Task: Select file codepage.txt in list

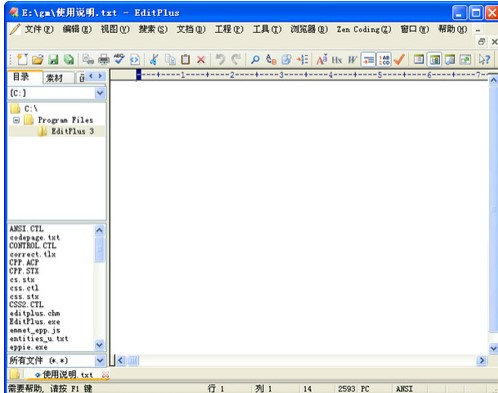Action: pos(35,238)
